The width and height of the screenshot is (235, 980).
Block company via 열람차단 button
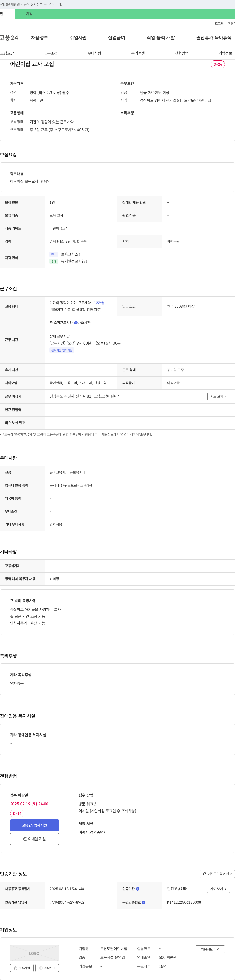click(47, 968)
